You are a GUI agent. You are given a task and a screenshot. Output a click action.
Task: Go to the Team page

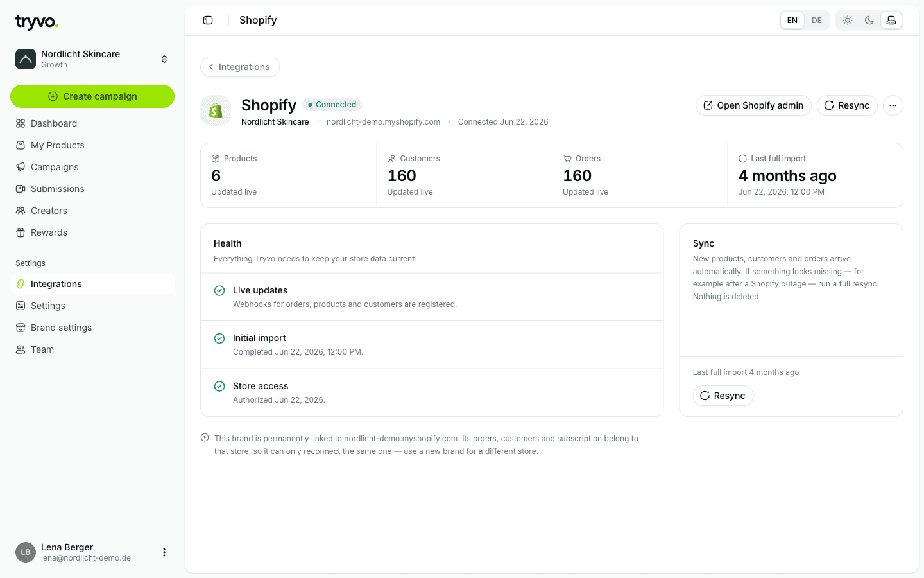tap(92, 349)
